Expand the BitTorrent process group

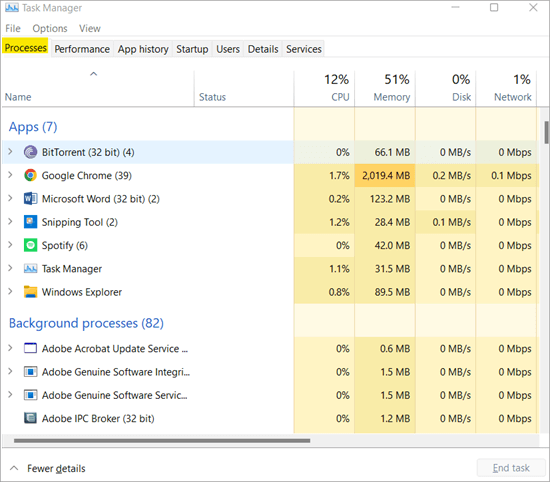coord(10,152)
